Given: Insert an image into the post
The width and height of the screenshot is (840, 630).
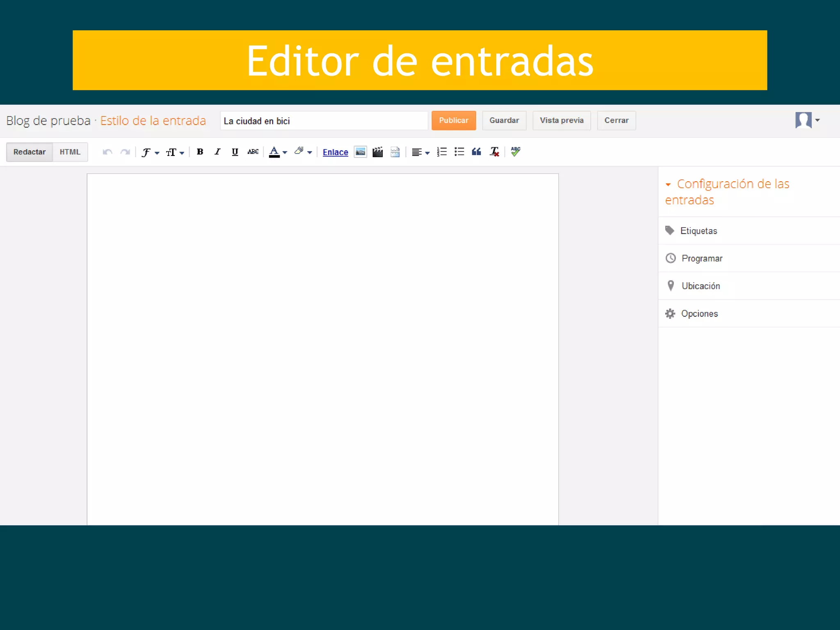Looking at the screenshot, I should click(x=360, y=152).
